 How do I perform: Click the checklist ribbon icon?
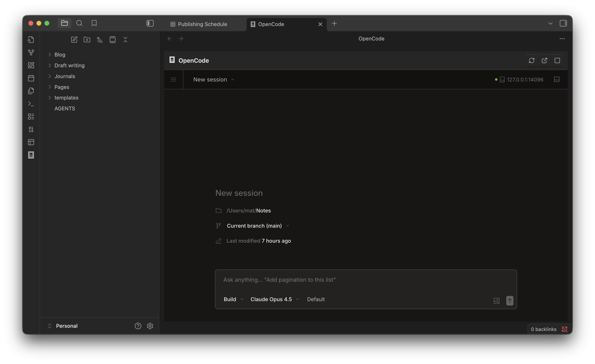click(x=31, y=117)
